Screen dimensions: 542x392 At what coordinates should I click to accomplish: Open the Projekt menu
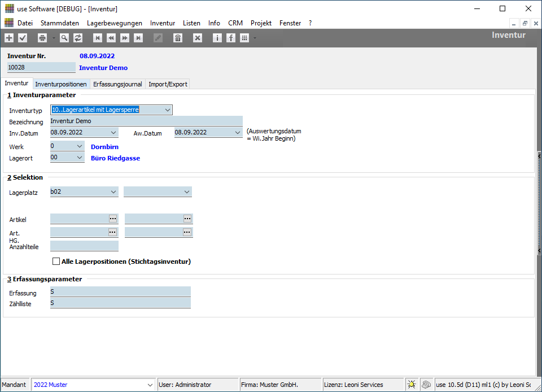(x=261, y=23)
